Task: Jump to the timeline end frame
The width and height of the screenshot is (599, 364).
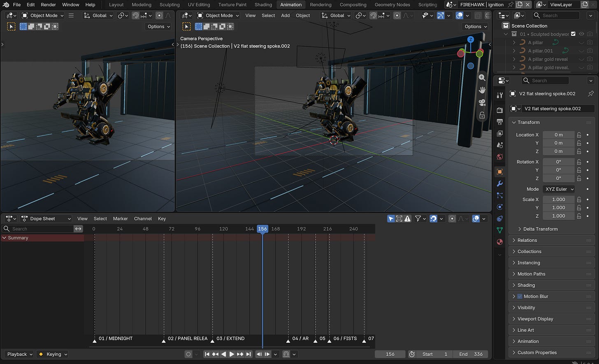Action: (x=248, y=354)
